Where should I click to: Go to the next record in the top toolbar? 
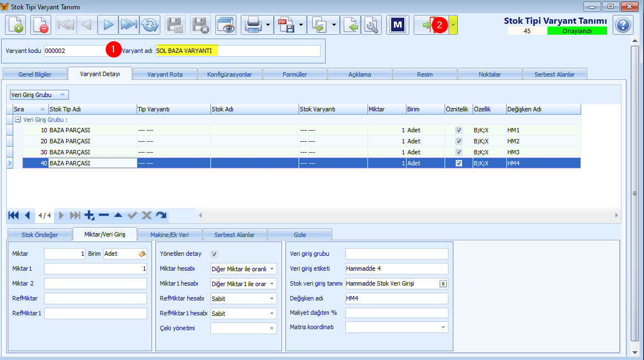click(108, 25)
